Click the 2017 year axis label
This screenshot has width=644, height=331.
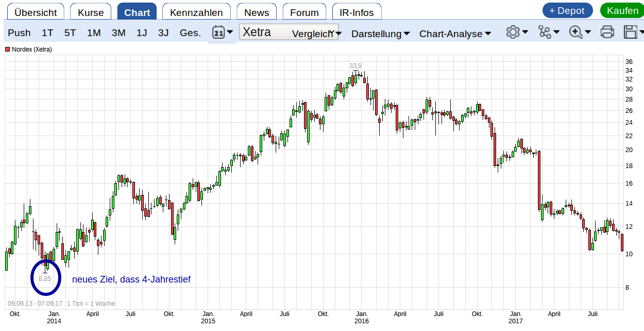516,321
